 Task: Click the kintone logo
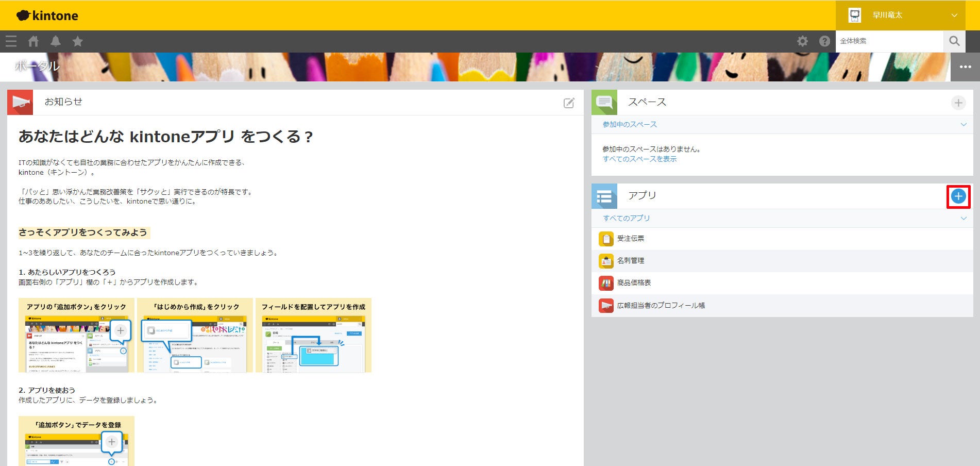(47, 15)
